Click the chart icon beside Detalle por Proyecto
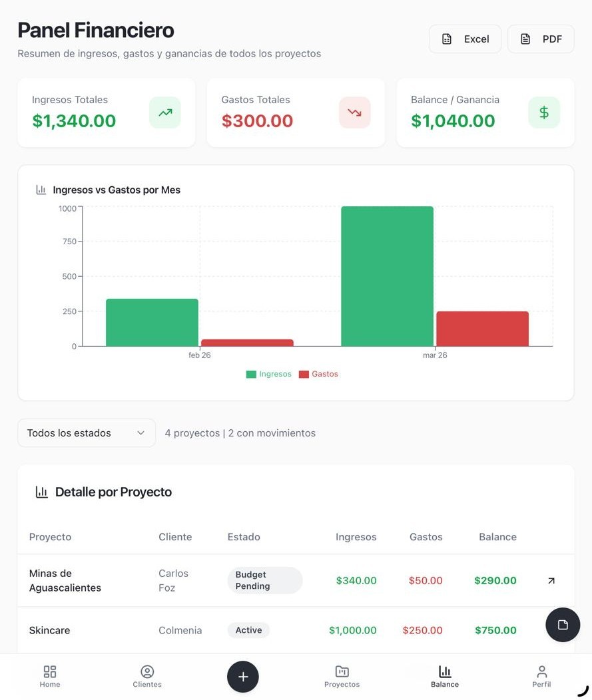 pos(41,492)
